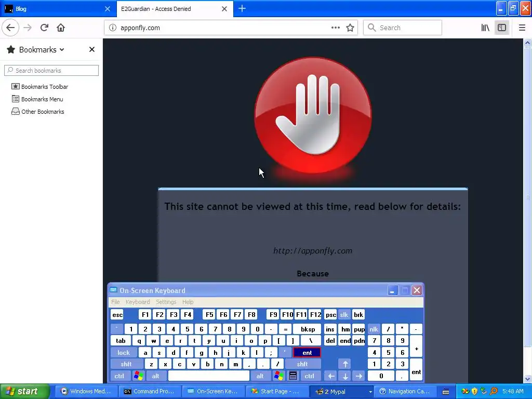Click the del key
This screenshot has height=399, width=532.
click(330, 341)
